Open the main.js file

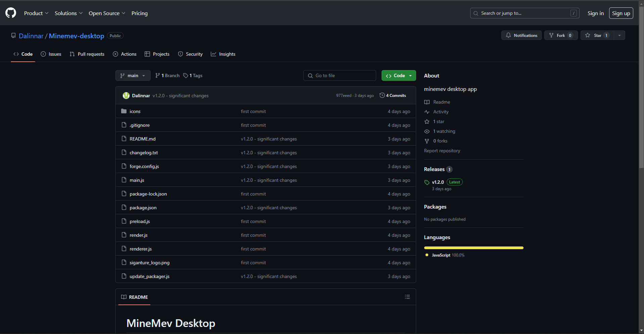[137, 180]
